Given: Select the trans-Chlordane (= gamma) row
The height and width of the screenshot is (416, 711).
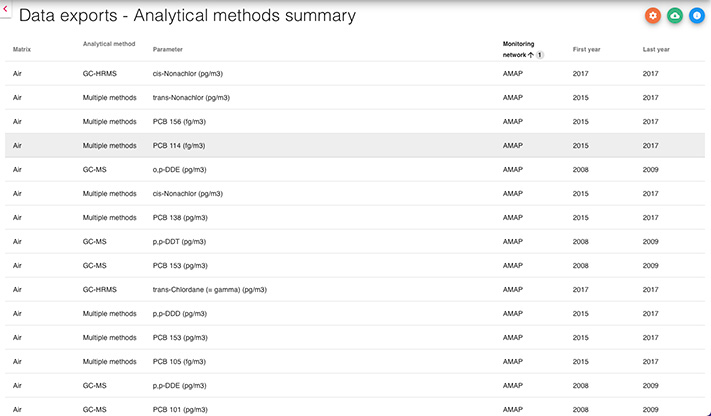Looking at the screenshot, I should [x=355, y=289].
